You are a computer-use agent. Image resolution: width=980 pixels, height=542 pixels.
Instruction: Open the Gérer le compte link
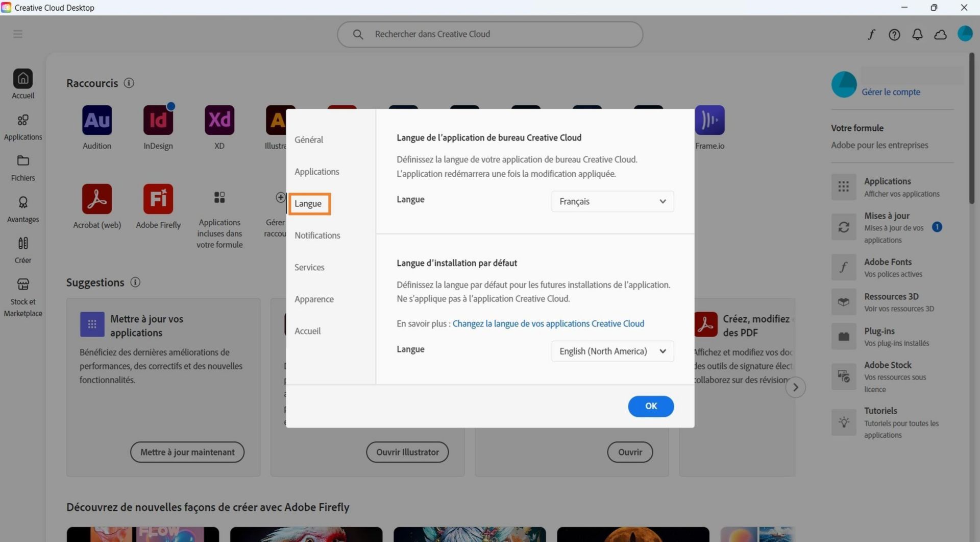[x=891, y=92]
